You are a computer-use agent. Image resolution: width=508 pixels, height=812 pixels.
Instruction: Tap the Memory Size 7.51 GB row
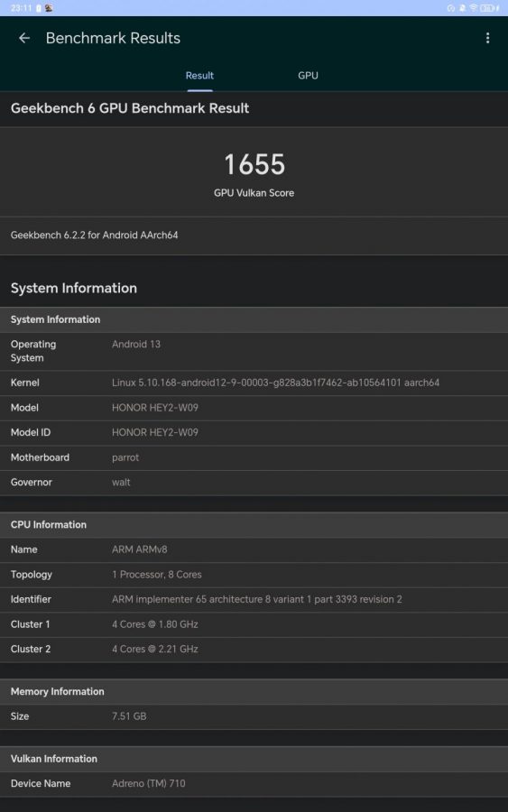254,716
